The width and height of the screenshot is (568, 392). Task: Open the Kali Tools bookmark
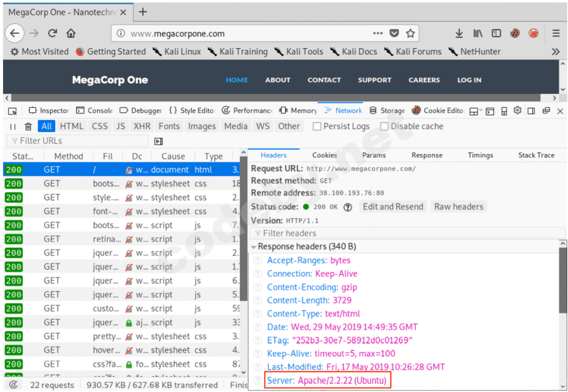tap(298, 52)
